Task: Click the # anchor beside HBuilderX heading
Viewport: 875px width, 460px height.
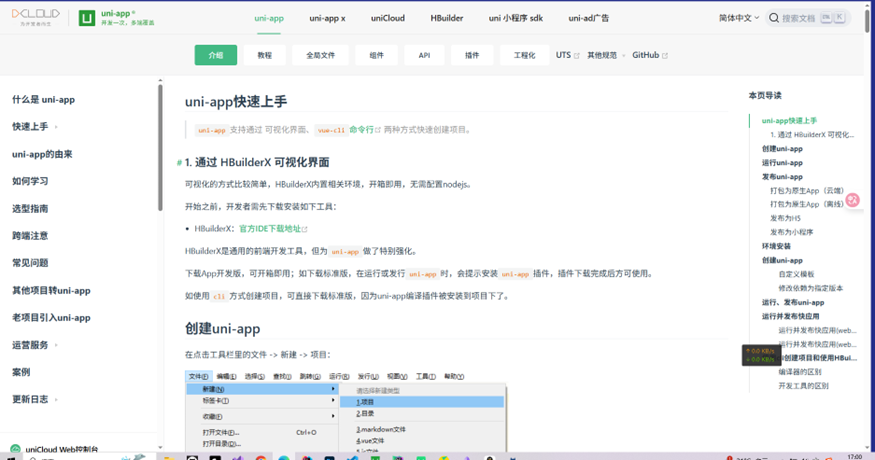Action: point(179,162)
